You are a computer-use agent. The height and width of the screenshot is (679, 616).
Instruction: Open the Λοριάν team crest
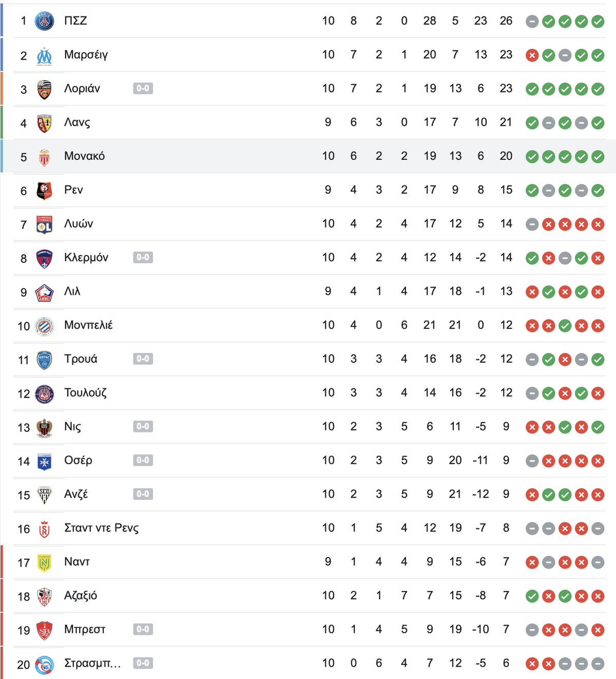tap(44, 89)
